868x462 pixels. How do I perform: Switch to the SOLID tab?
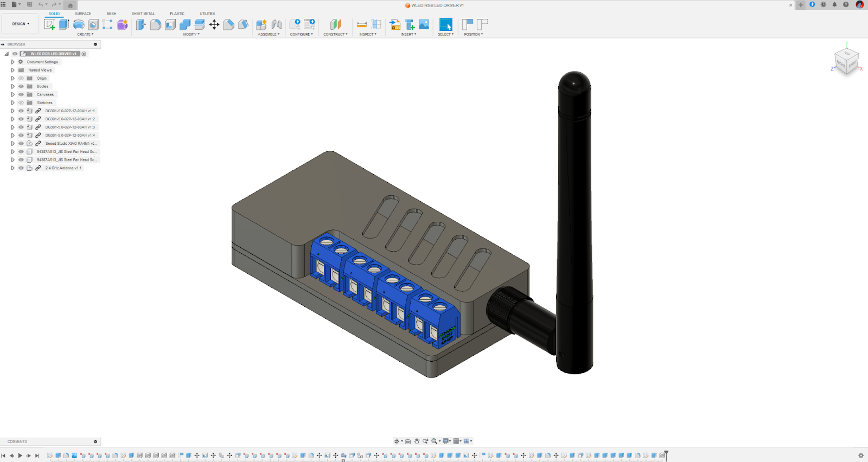coord(54,14)
